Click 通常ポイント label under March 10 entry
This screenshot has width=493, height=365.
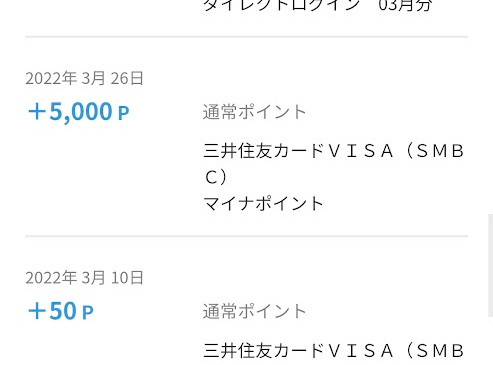point(255,311)
